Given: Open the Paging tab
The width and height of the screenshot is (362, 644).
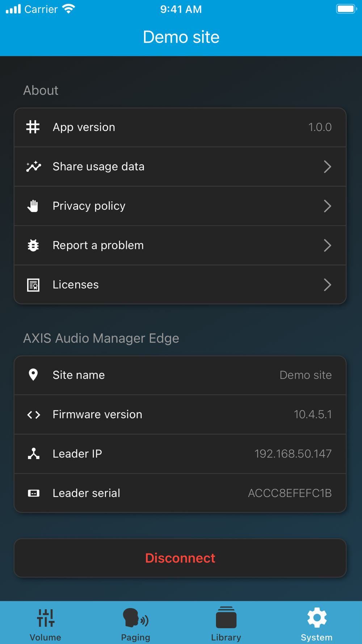Looking at the screenshot, I should point(136,624).
